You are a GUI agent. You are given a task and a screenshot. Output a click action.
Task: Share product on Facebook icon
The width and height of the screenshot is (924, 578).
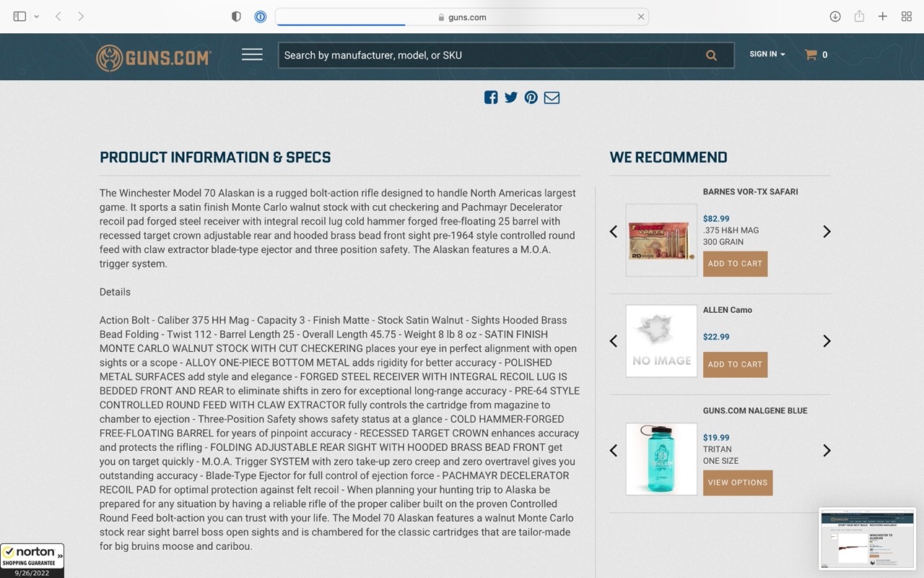(491, 98)
